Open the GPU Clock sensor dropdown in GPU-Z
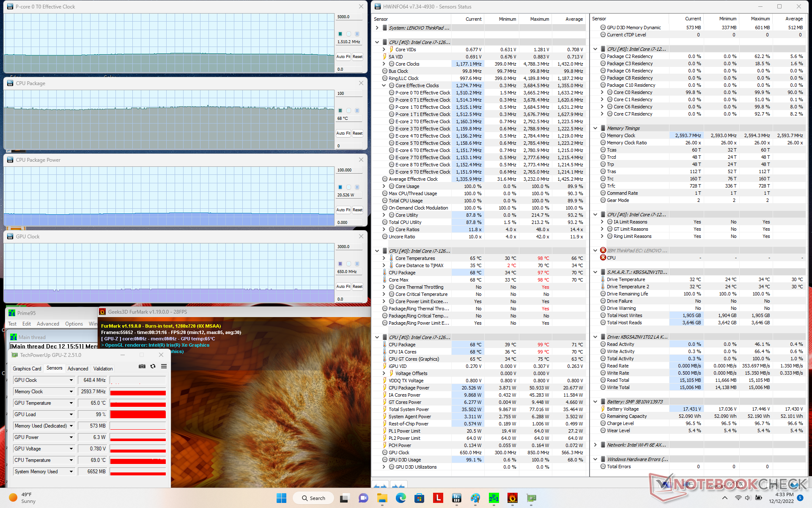 (71, 380)
